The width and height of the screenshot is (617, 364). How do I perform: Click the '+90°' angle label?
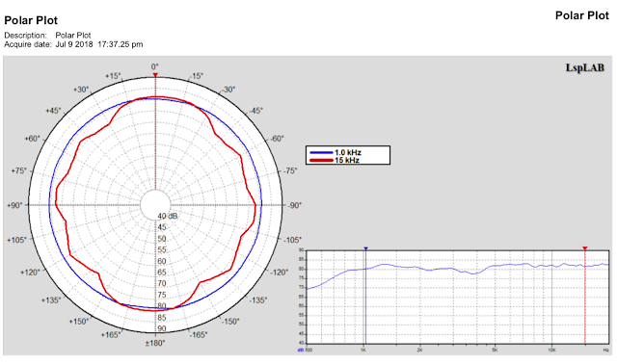pos(15,205)
